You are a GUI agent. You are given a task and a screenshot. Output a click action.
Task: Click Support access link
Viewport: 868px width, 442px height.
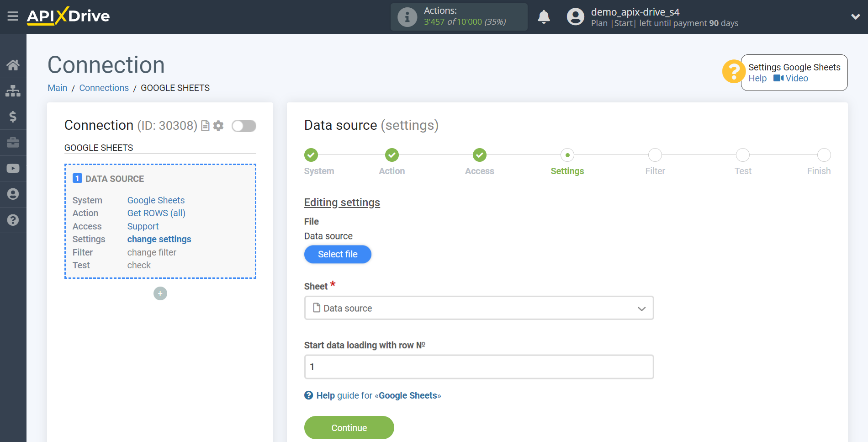(143, 226)
